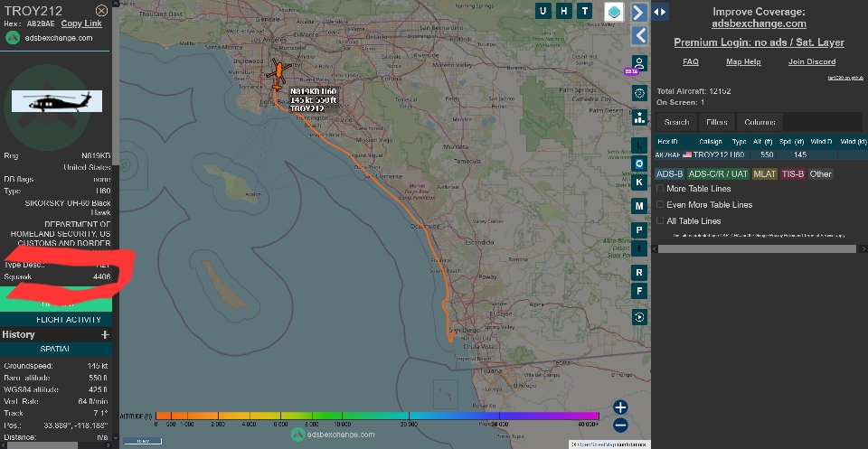
Task: Open the FAQ link
Action: point(690,61)
